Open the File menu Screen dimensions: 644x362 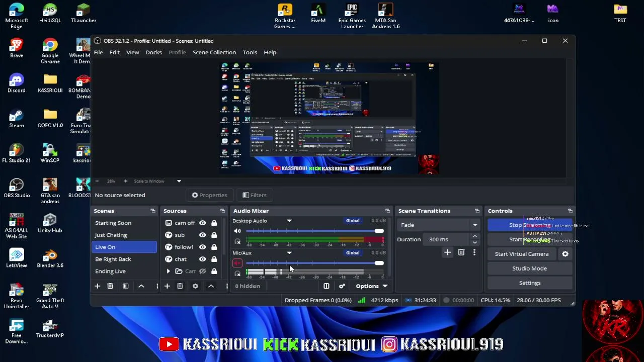coord(98,52)
